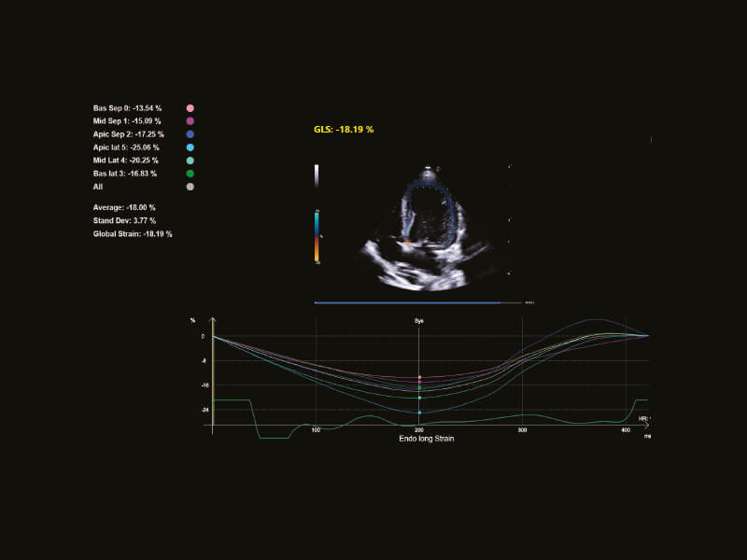Click the echocardiogram ultrasound image

click(x=425, y=229)
